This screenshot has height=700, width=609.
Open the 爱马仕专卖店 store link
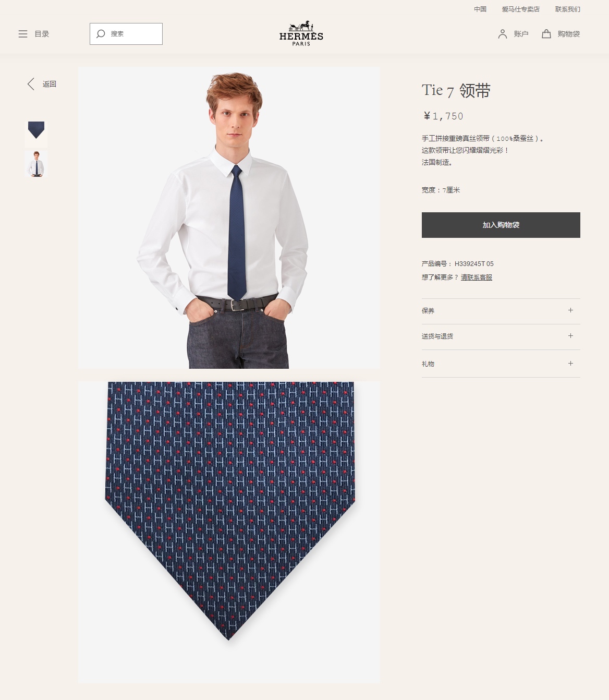tap(520, 9)
